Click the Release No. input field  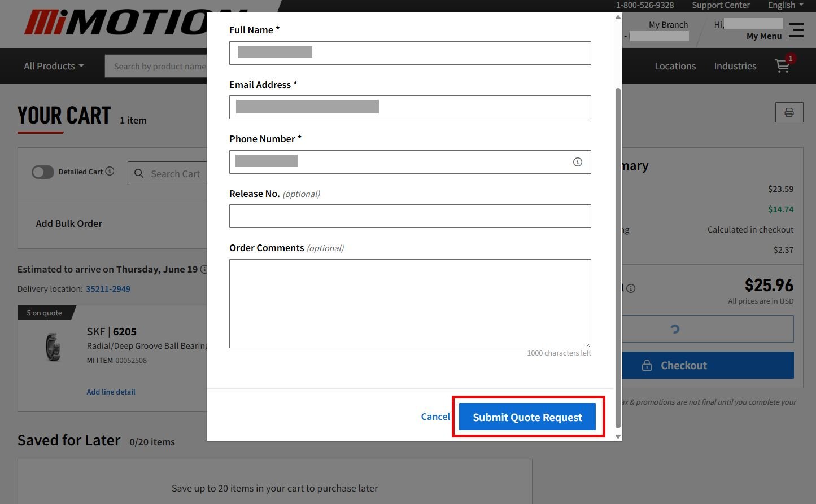point(410,216)
